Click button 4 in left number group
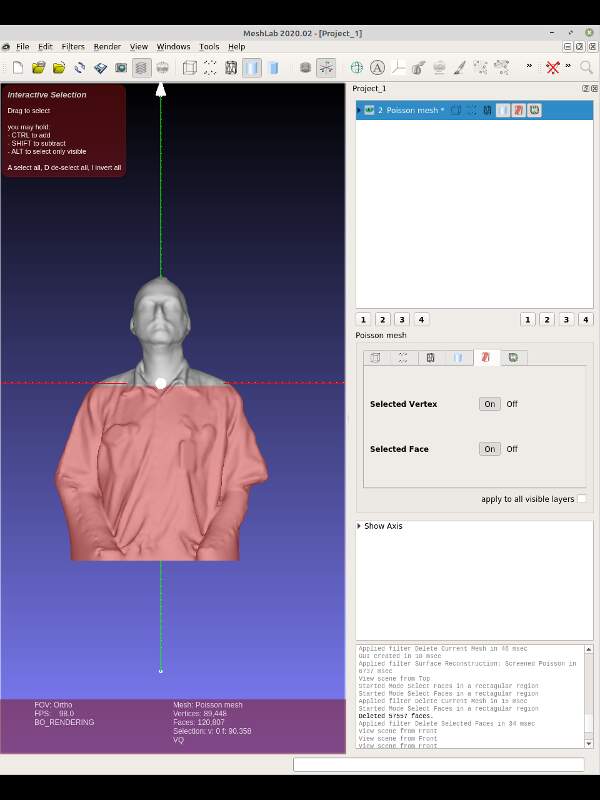Screen dimensions: 600x800 tap(421, 320)
